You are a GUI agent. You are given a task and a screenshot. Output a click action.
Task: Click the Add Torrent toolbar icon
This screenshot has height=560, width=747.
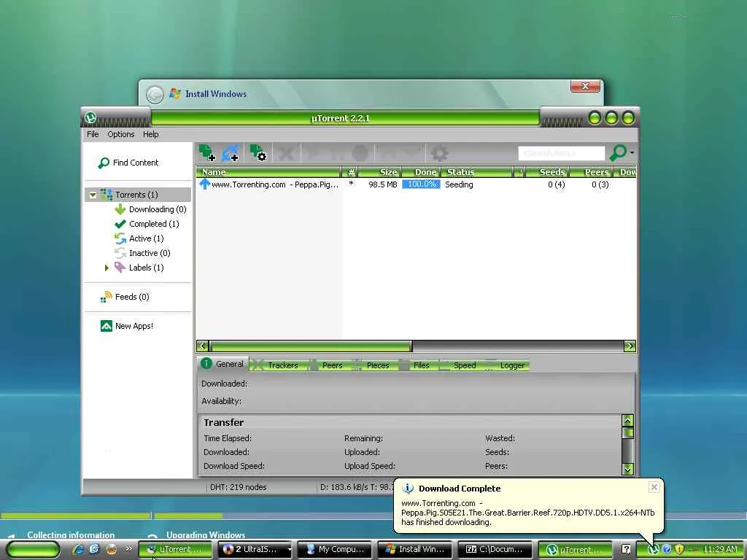206,153
